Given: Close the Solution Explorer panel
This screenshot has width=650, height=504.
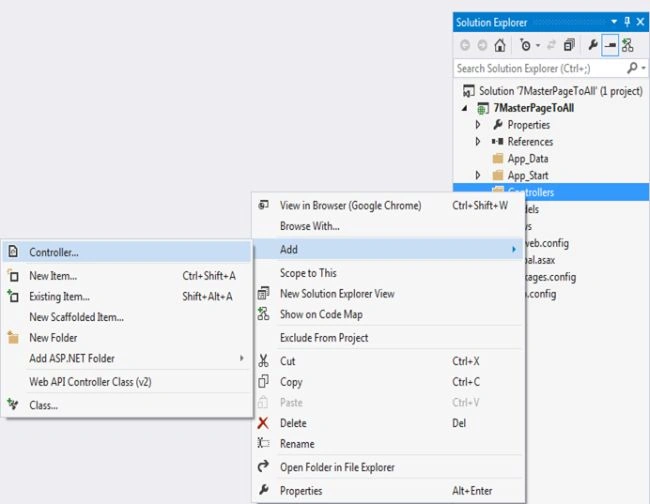Looking at the screenshot, I should click(x=640, y=22).
